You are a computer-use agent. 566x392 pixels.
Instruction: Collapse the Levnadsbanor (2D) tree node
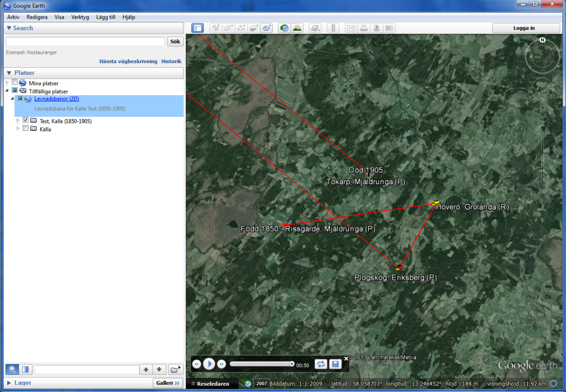tap(12, 99)
